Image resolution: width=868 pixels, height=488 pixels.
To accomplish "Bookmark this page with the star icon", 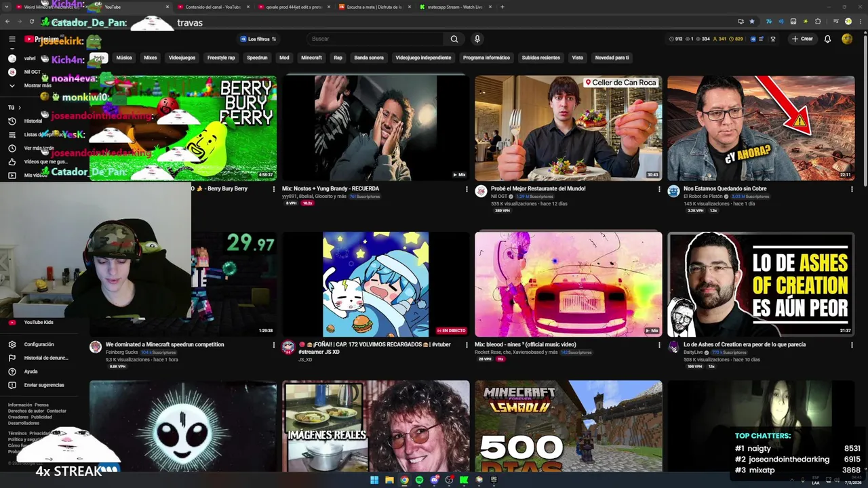I will (751, 21).
